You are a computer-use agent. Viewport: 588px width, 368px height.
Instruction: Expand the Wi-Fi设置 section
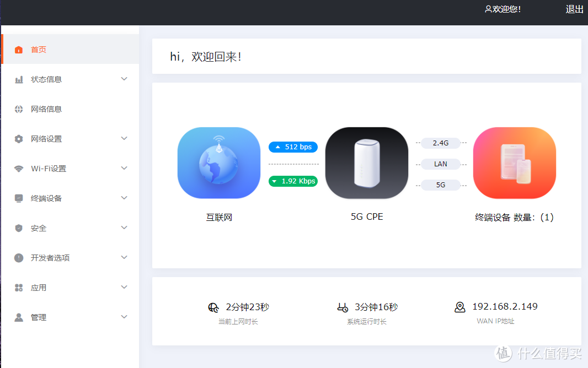pos(124,168)
